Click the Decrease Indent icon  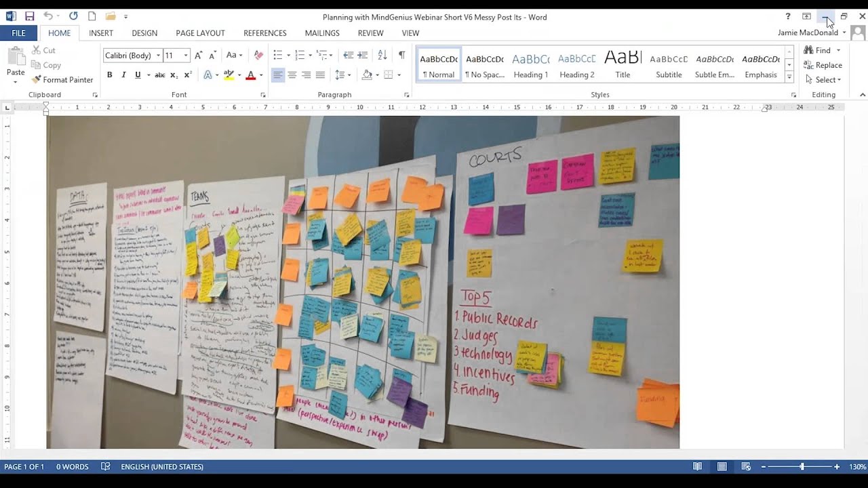[x=348, y=56]
